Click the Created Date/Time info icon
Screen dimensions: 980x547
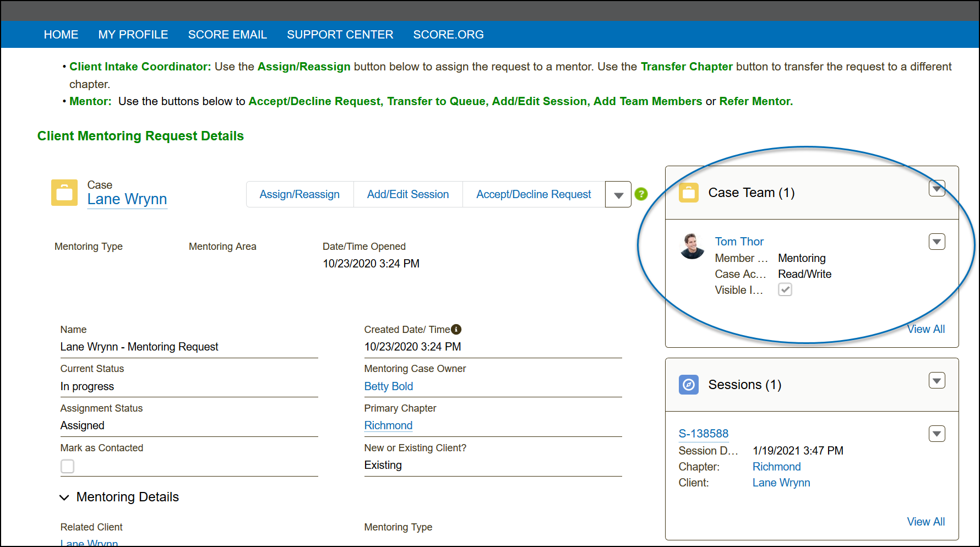click(456, 329)
